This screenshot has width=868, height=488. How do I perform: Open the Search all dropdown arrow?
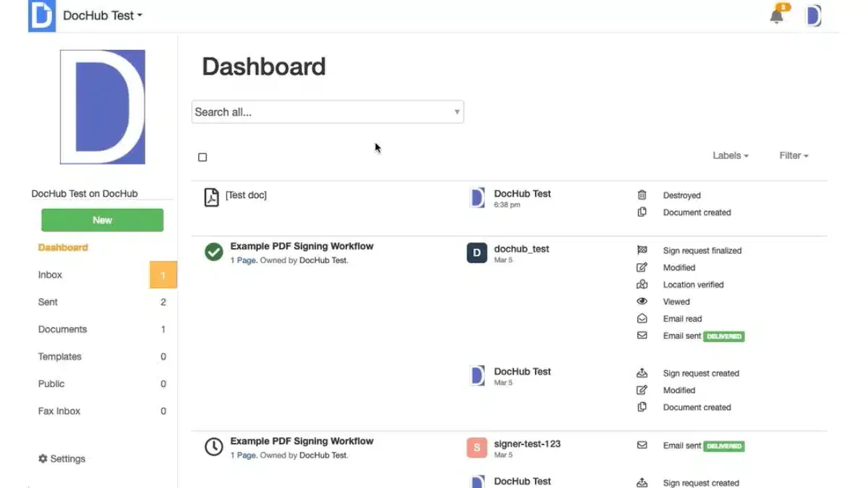tap(456, 112)
